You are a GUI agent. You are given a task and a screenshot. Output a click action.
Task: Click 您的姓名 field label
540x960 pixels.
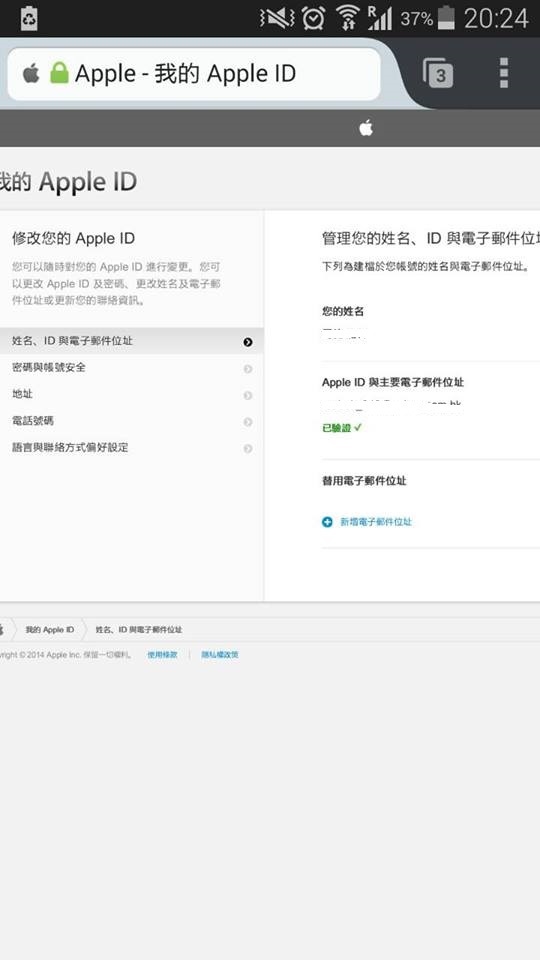(343, 312)
